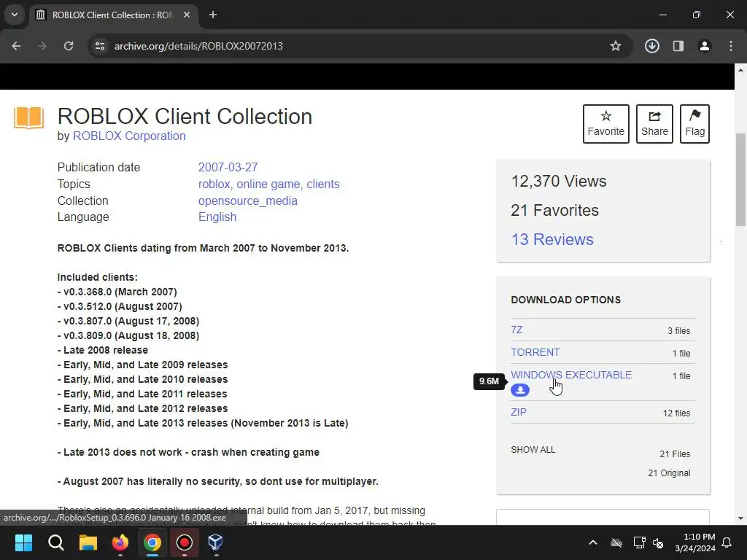This screenshot has height=560, width=747.
Task: Share this item
Action: pyautogui.click(x=654, y=124)
